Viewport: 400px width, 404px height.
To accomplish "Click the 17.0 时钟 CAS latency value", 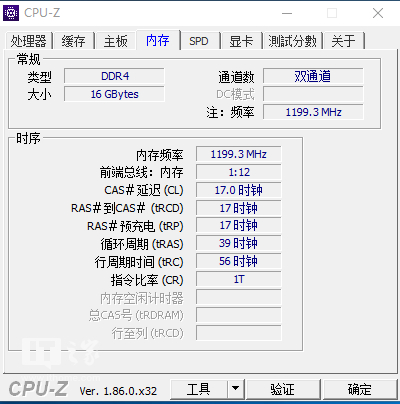I will click(239, 190).
